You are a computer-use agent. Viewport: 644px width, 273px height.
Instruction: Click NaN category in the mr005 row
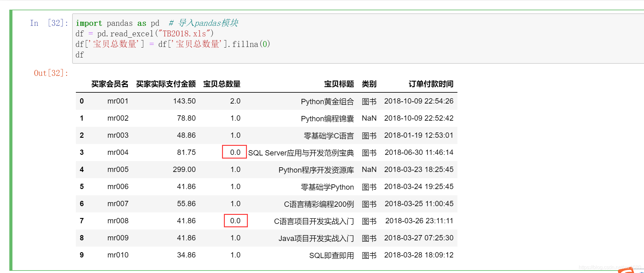click(x=369, y=169)
